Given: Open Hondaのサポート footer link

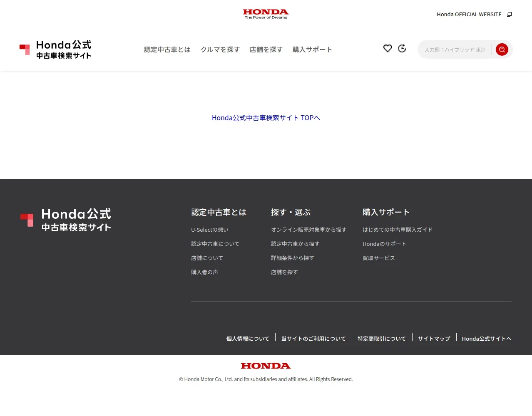Looking at the screenshot, I should pos(384,244).
